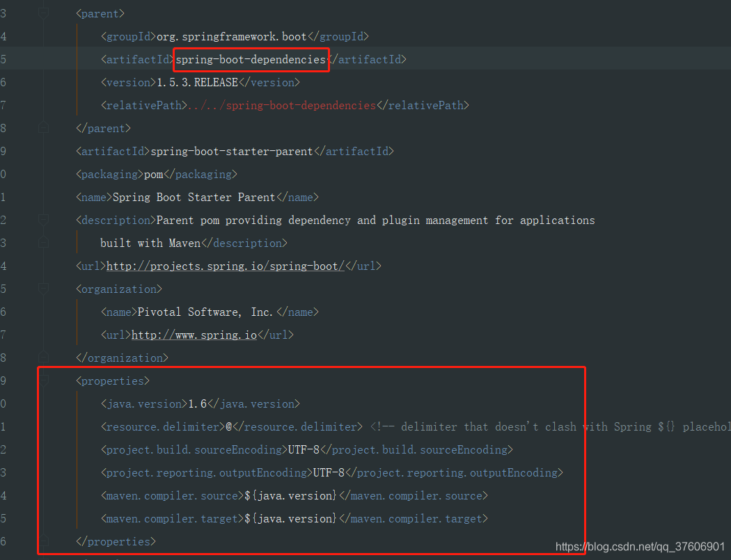Viewport: 731px width, 560px height.
Task: Click the opening <project.build.sourceEncoding> tag
Action: coord(194,449)
